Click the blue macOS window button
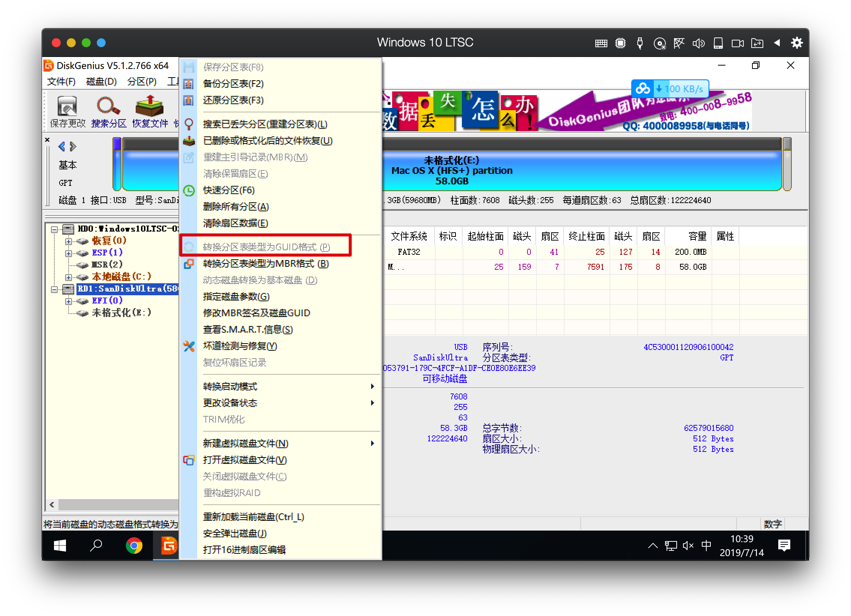 [101, 43]
